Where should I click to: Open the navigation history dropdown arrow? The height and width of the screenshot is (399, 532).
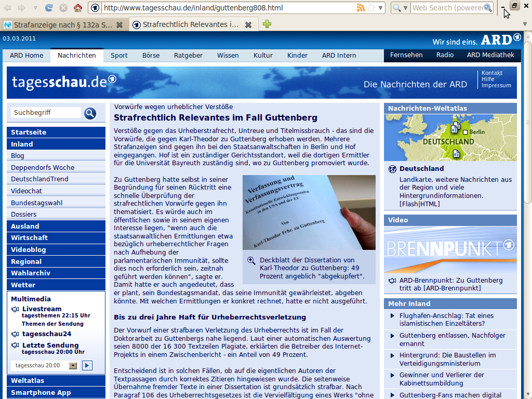pyautogui.click(x=35, y=8)
